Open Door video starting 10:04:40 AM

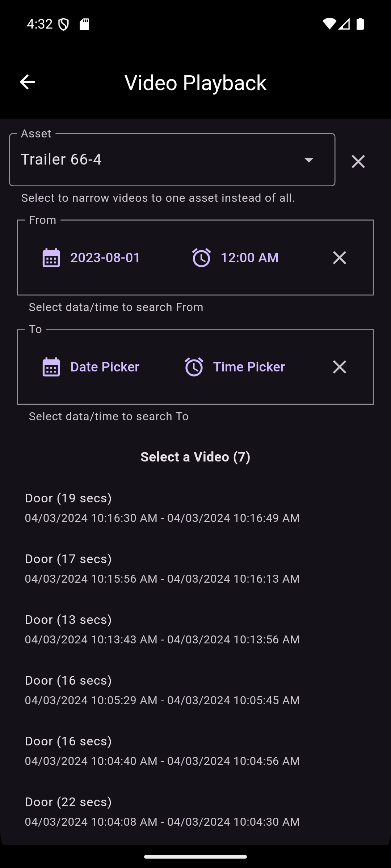click(x=162, y=751)
